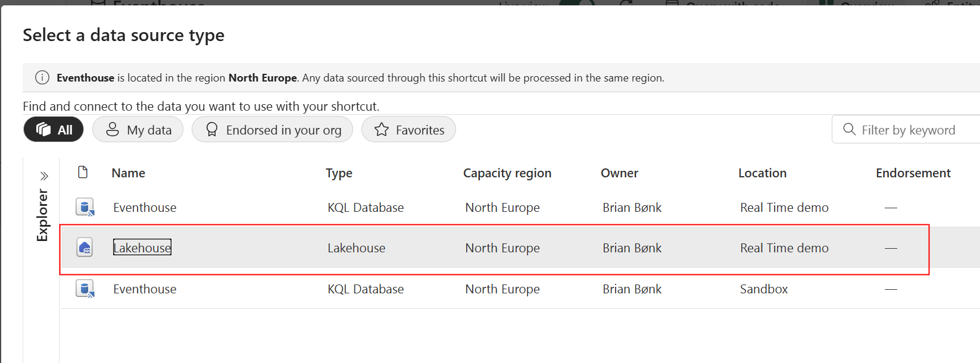
Task: Click the file type icon column header
Action: 83,173
